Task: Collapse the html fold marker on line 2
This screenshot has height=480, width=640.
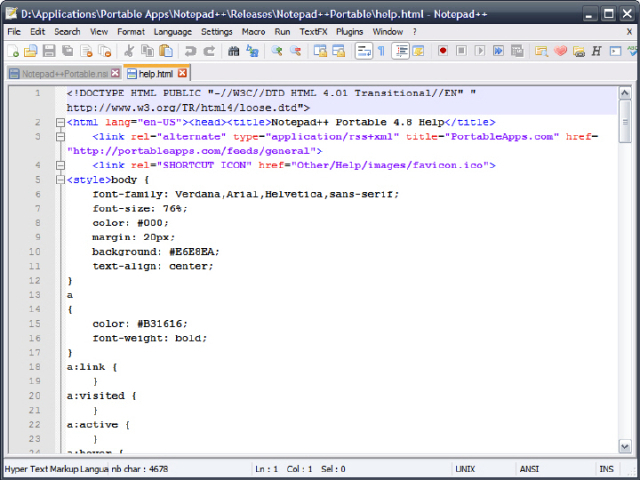Action: 60,122
